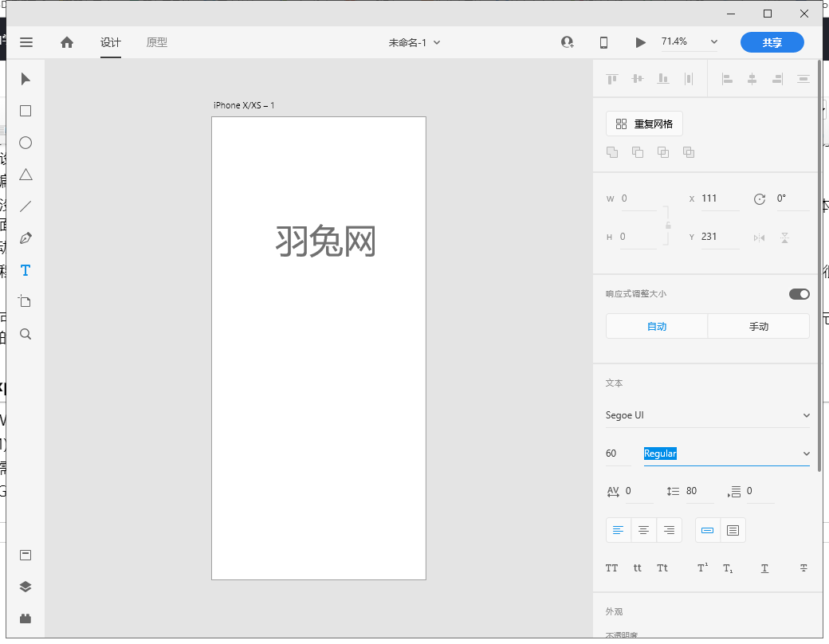Switch to the 原型 tab
This screenshot has height=644, width=829.
pyautogui.click(x=156, y=42)
